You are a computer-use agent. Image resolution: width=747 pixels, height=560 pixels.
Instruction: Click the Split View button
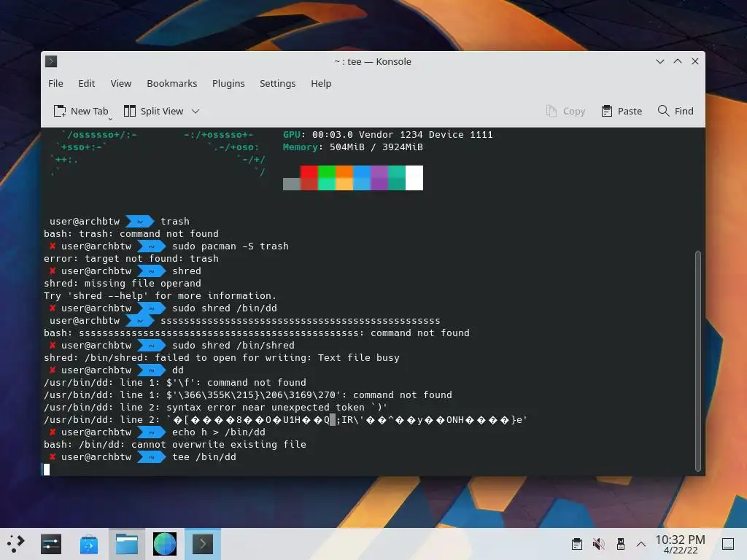[153, 111]
